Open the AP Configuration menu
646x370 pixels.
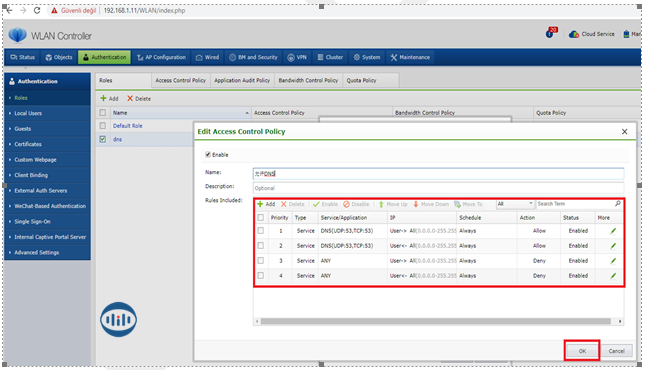162,57
